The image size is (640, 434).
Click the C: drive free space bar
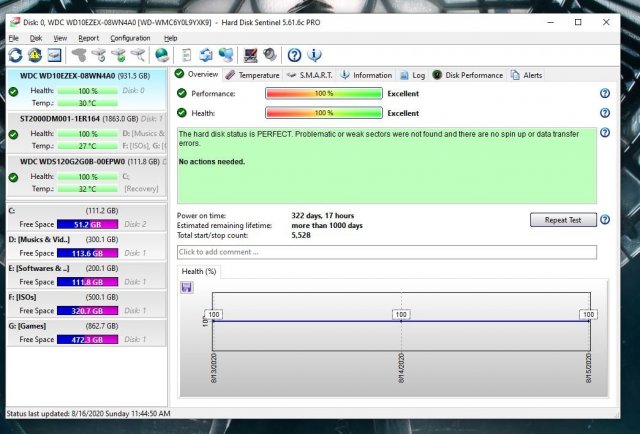coord(87,225)
